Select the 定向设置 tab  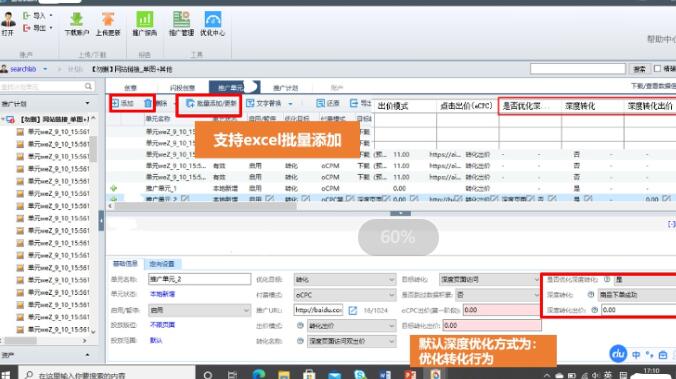(x=162, y=264)
